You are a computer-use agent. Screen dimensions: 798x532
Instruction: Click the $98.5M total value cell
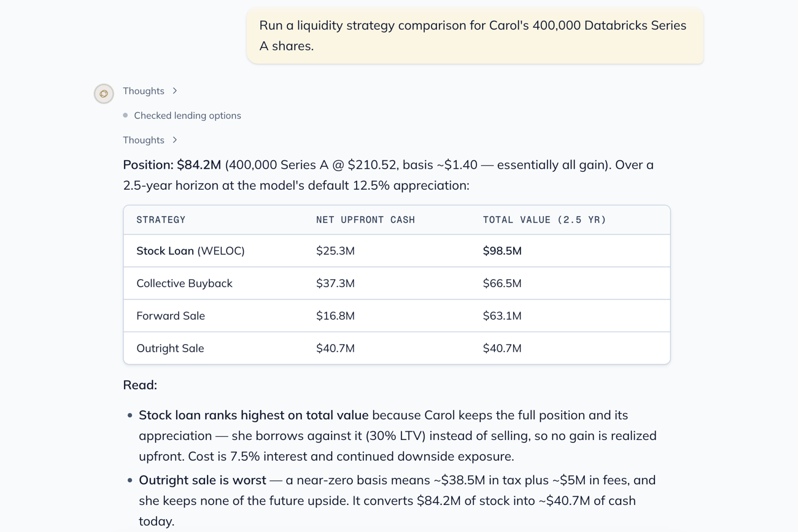coord(502,250)
